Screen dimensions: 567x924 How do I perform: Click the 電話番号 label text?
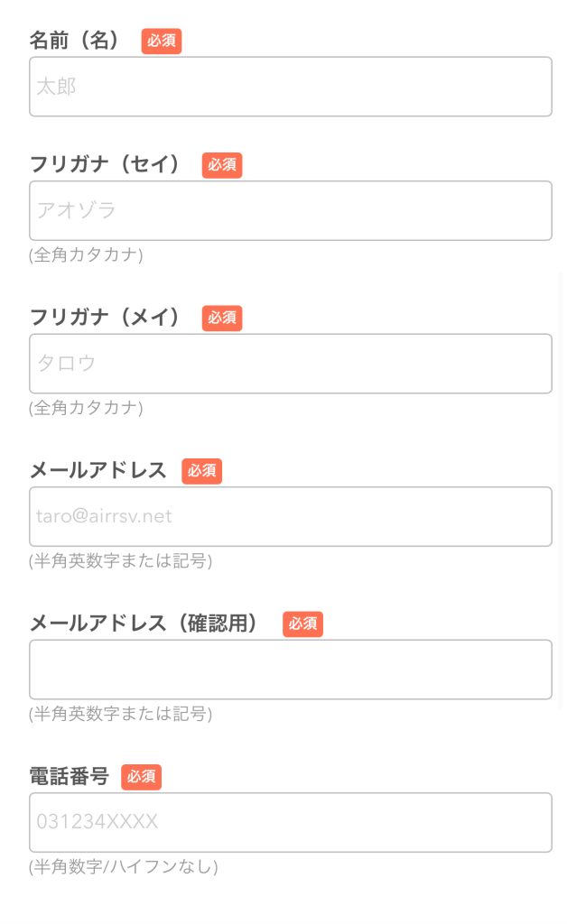[x=70, y=776]
